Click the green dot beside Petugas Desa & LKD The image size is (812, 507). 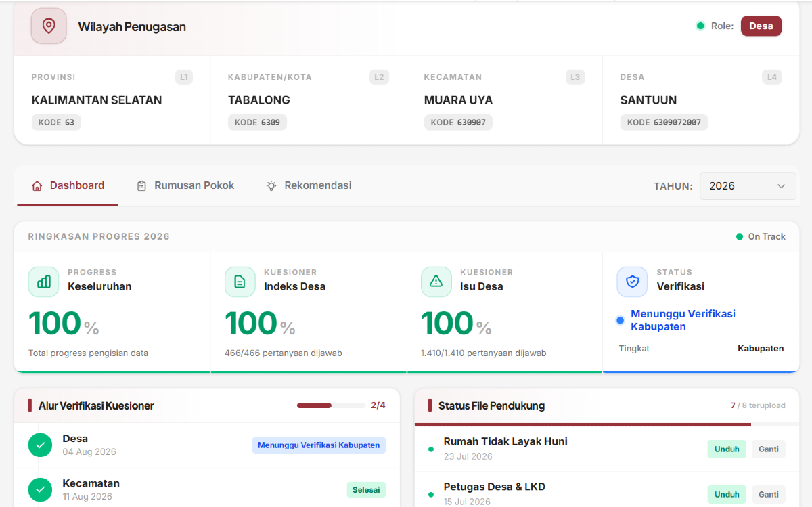pos(431,494)
